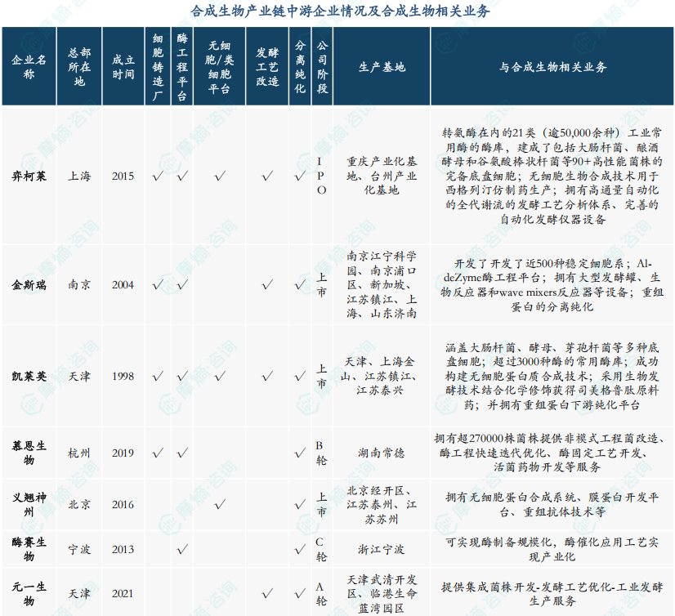This screenshot has width=675, height=616.
Task: Click 弈柯莱 business description about 转氨酶
Action: [x=552, y=176]
